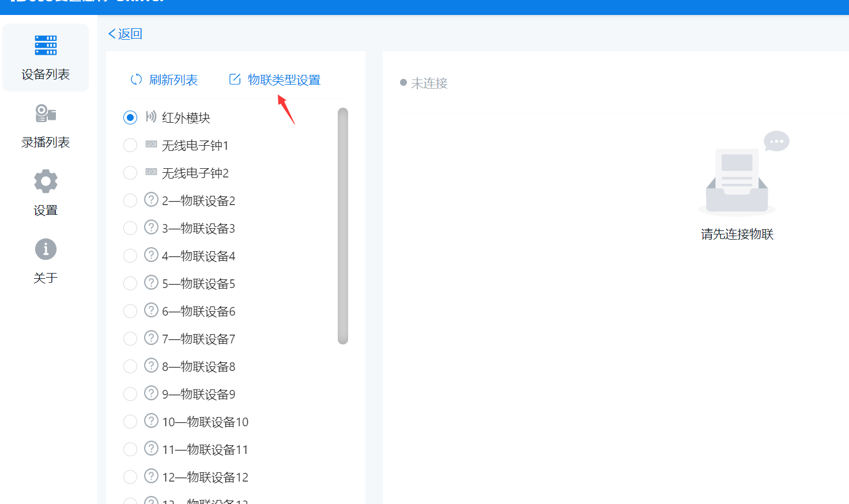Click the 刷新列表 link text
The height and width of the screenshot is (504, 849).
coord(173,80)
